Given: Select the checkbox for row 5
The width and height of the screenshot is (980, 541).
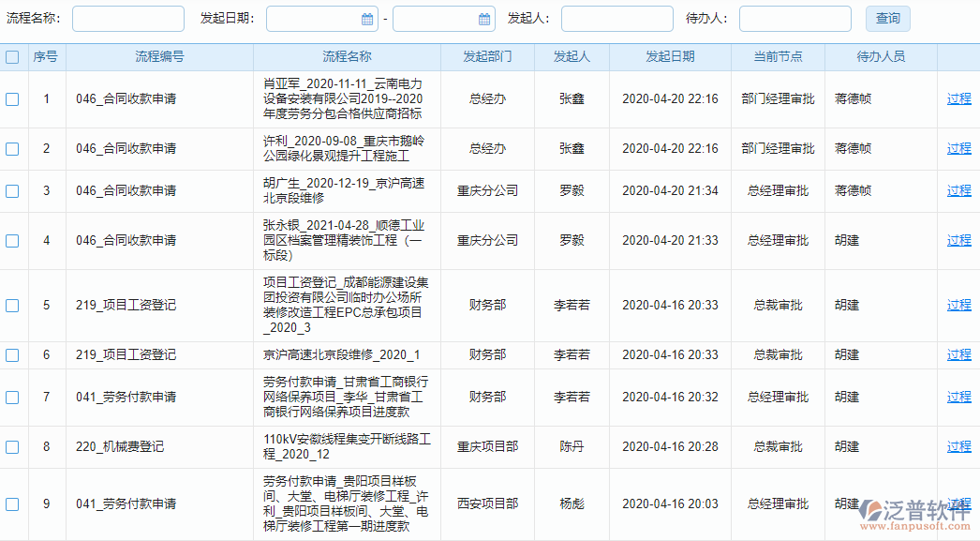Looking at the screenshot, I should pyautogui.click(x=12, y=306).
